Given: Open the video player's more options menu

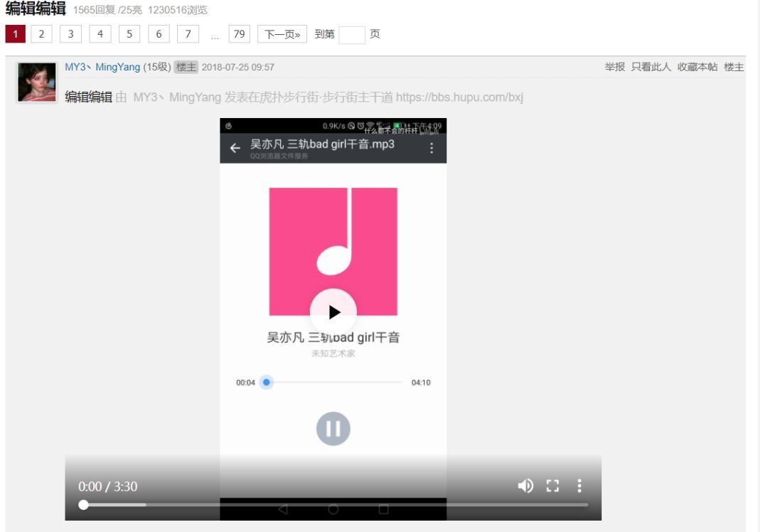Looking at the screenshot, I should point(579,486).
